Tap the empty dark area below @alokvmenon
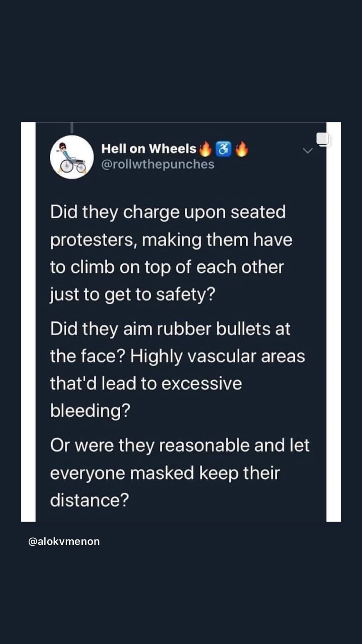 (181, 597)
